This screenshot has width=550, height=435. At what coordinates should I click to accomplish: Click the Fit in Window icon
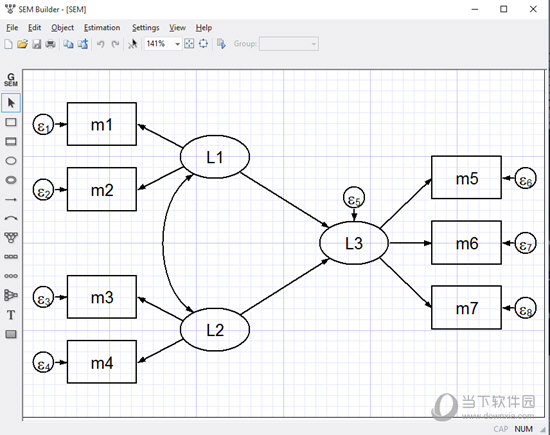click(189, 44)
